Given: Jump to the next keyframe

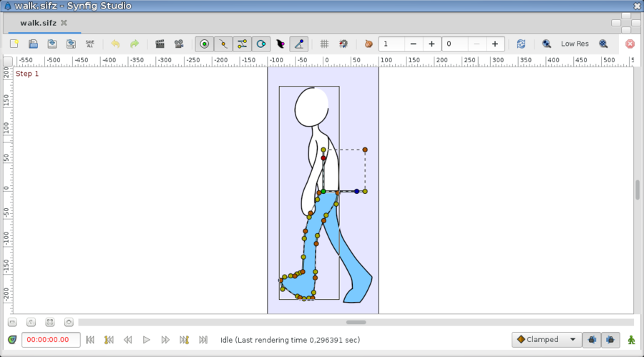Looking at the screenshot, I should tap(184, 340).
